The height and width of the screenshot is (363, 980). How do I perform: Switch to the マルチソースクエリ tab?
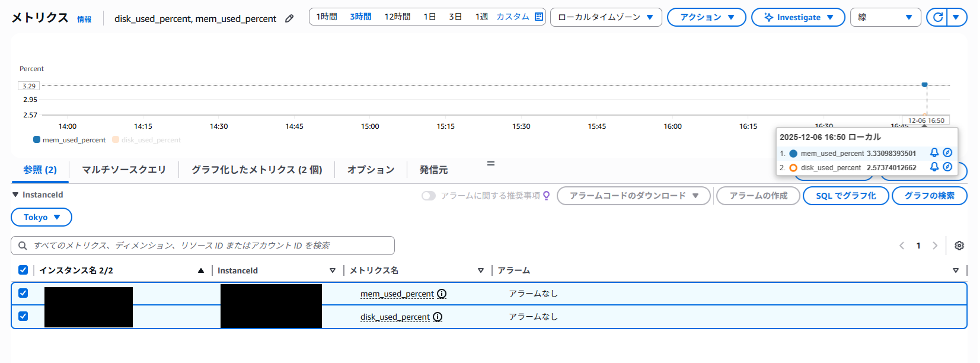pos(124,170)
